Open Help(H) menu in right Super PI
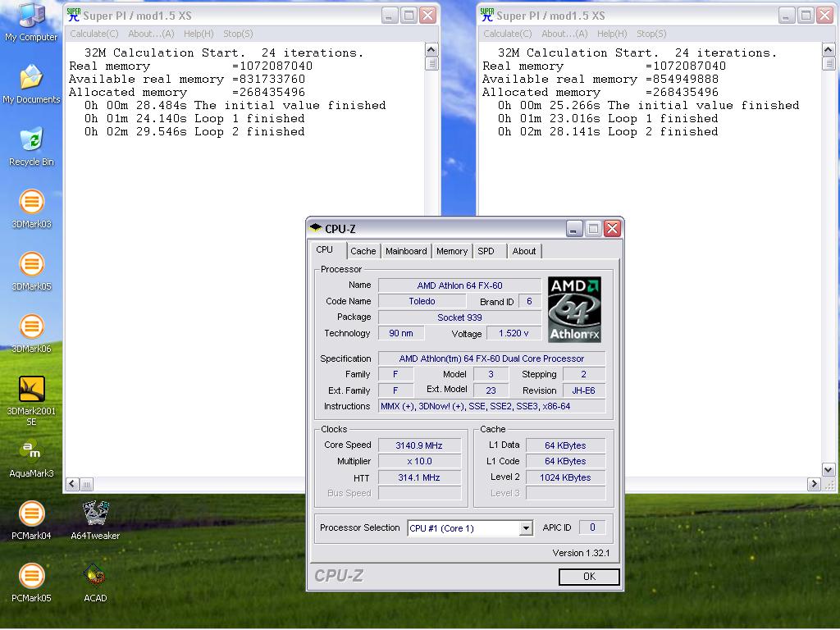 coord(612,34)
